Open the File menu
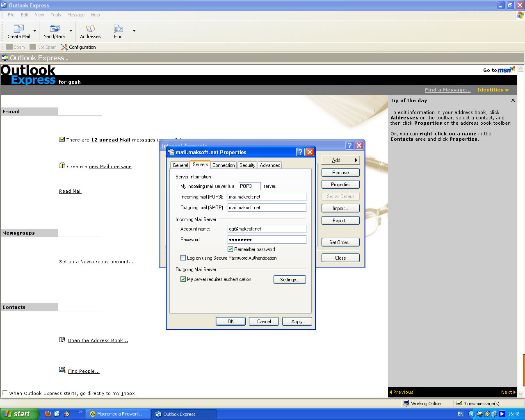The width and height of the screenshot is (525, 420). [x=11, y=15]
